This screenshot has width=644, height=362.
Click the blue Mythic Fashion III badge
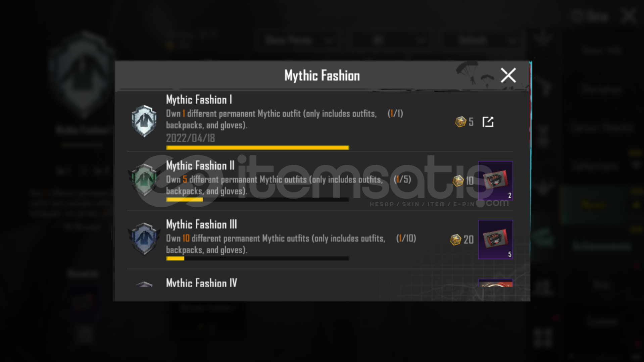(144, 239)
